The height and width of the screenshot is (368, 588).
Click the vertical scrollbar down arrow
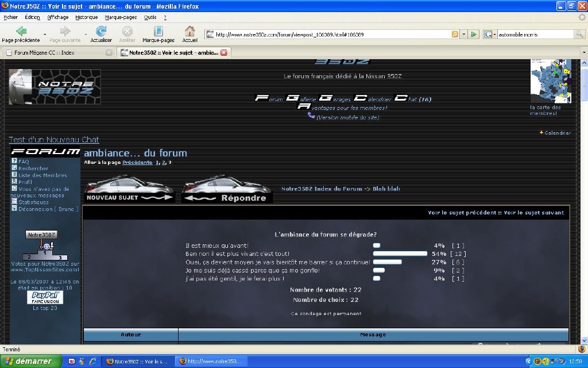click(x=584, y=340)
